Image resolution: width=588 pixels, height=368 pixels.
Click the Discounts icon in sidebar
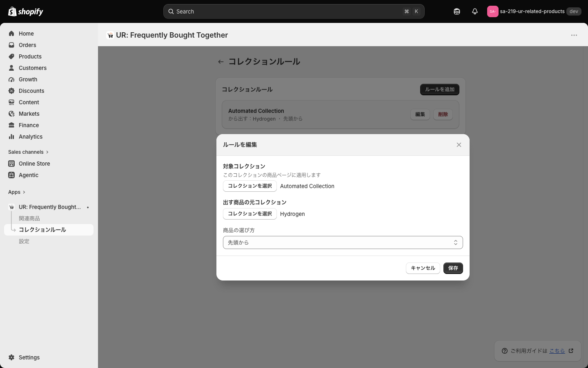point(11,91)
